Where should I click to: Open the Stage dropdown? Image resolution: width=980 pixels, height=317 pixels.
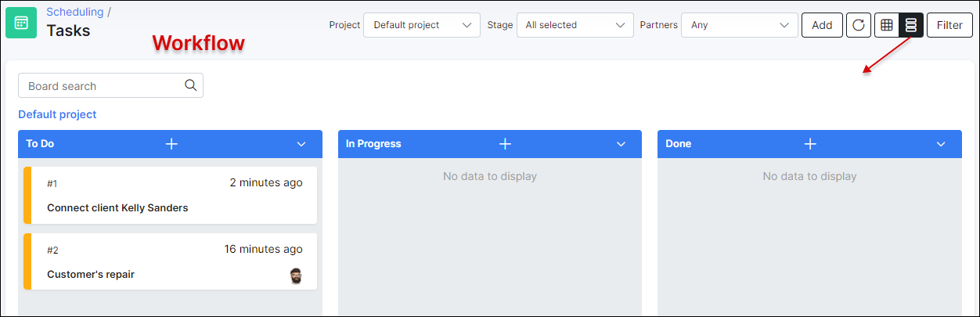[575, 25]
